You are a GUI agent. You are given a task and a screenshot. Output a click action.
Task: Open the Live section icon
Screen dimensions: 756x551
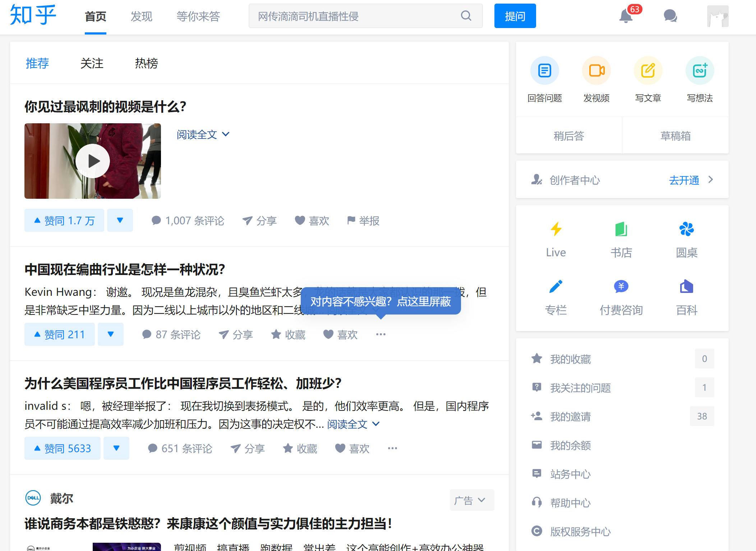point(556,229)
